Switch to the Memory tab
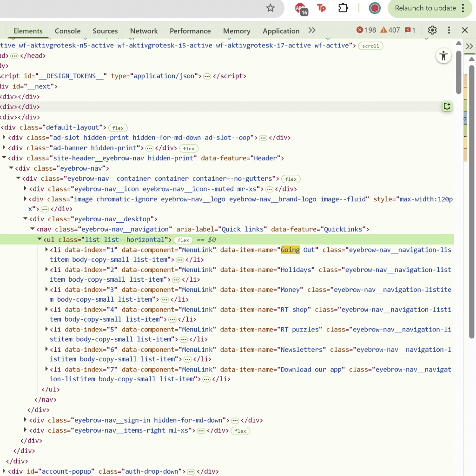The height and width of the screenshot is (476, 476). click(237, 31)
